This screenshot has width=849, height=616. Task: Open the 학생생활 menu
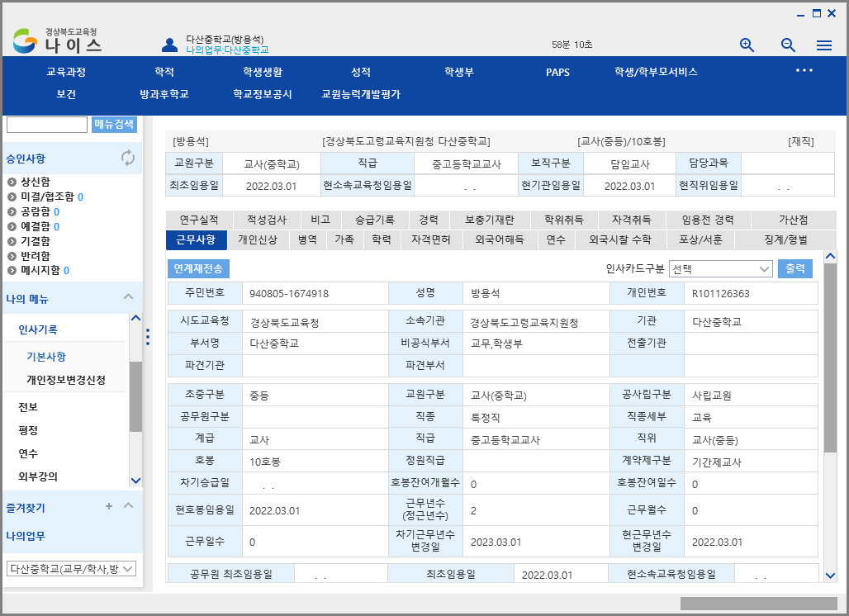pyautogui.click(x=263, y=72)
